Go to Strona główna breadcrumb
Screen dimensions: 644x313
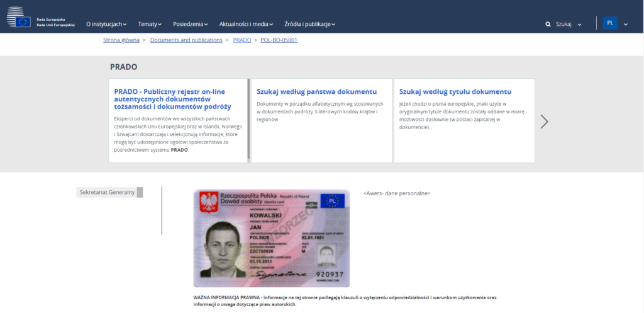pos(121,40)
